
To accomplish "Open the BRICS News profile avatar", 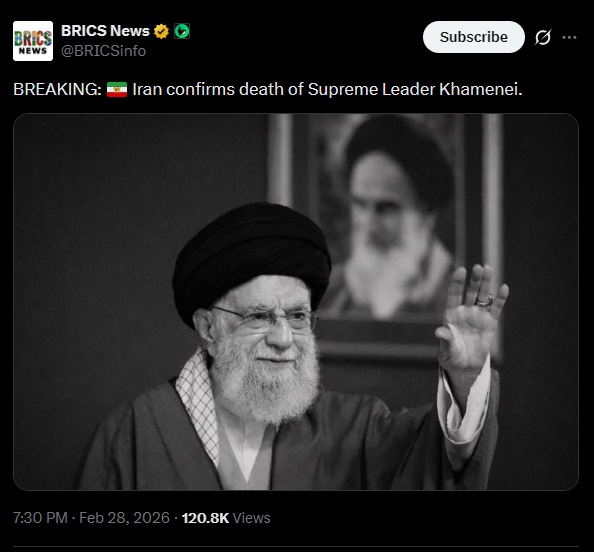I will pyautogui.click(x=33, y=41).
